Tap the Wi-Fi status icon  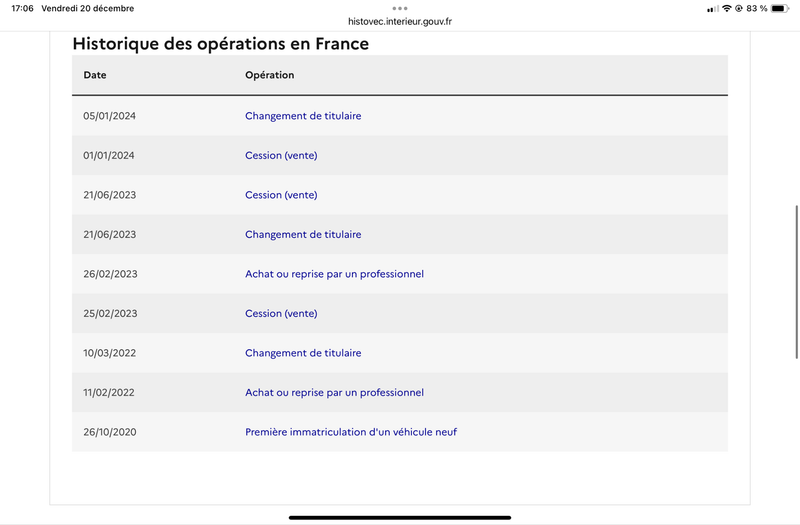click(727, 8)
